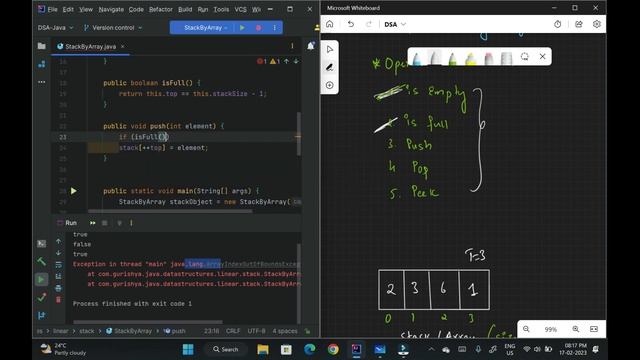640x360 pixels.
Task: Open the Build menu
Action: [185, 9]
